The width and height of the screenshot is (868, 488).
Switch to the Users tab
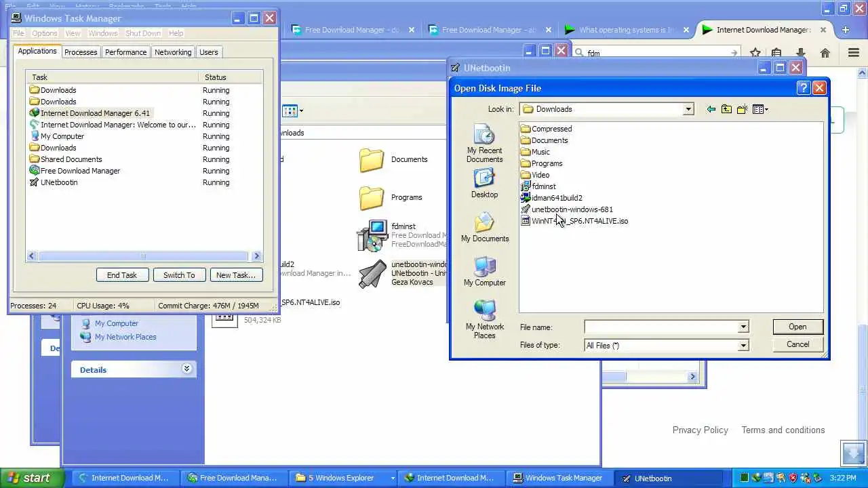pyautogui.click(x=209, y=52)
